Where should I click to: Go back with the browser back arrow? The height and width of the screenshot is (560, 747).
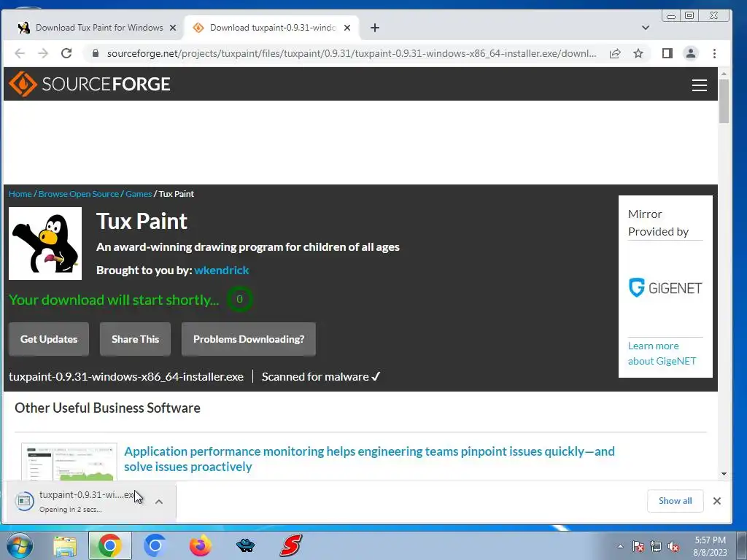click(x=20, y=53)
